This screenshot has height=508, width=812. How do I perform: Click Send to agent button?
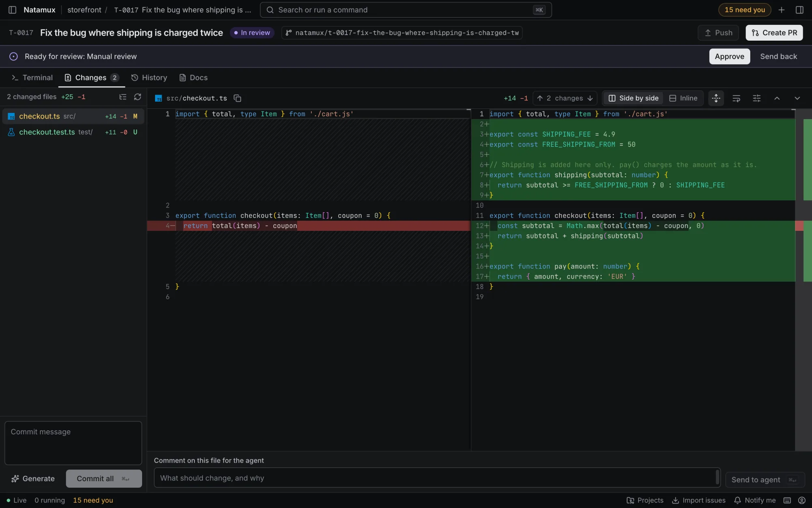click(765, 480)
